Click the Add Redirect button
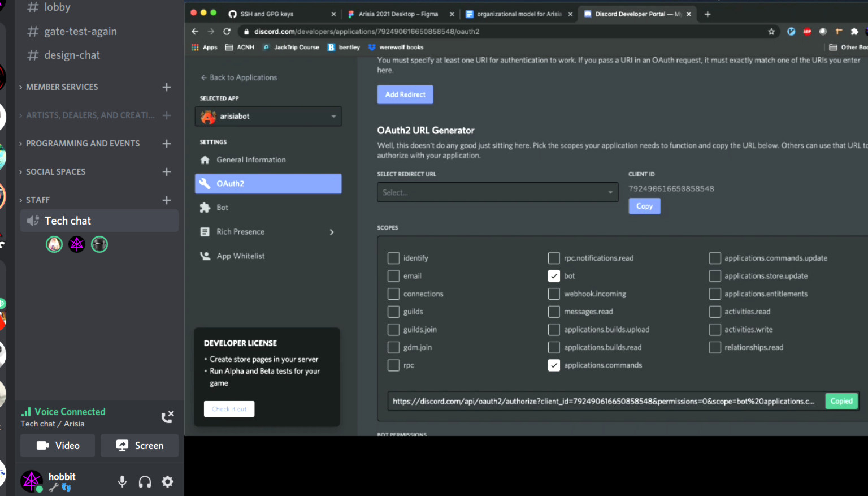This screenshot has width=868, height=496. 405,94
